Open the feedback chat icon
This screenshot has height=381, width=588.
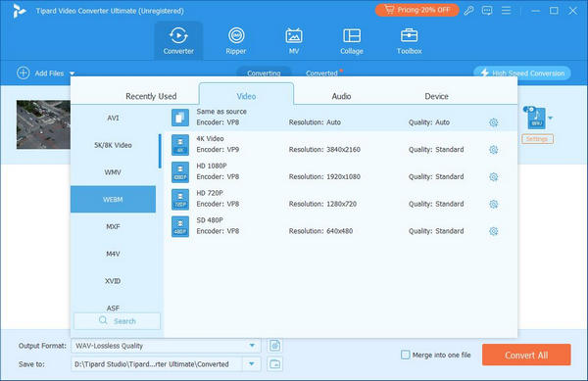[x=487, y=11]
